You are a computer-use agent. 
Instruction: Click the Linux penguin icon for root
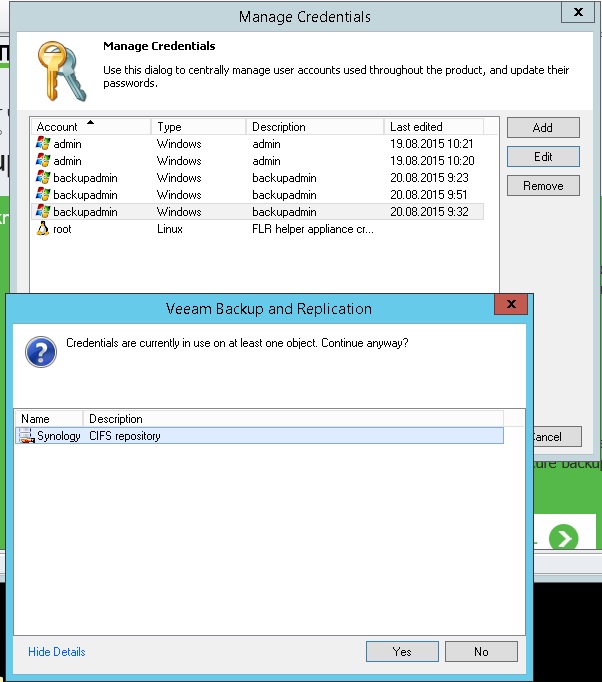click(x=43, y=228)
